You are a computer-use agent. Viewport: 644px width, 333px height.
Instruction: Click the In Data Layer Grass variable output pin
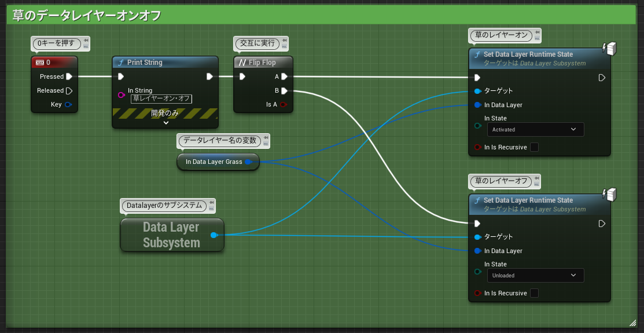coord(248,162)
